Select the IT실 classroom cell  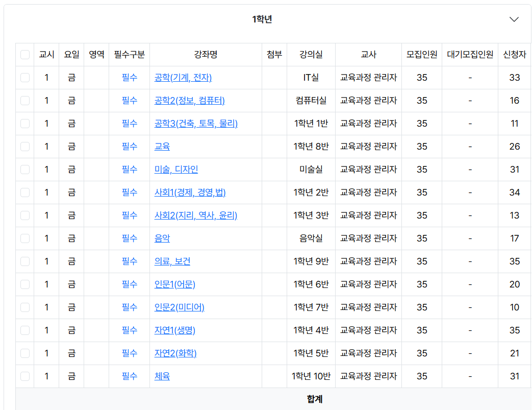click(311, 78)
